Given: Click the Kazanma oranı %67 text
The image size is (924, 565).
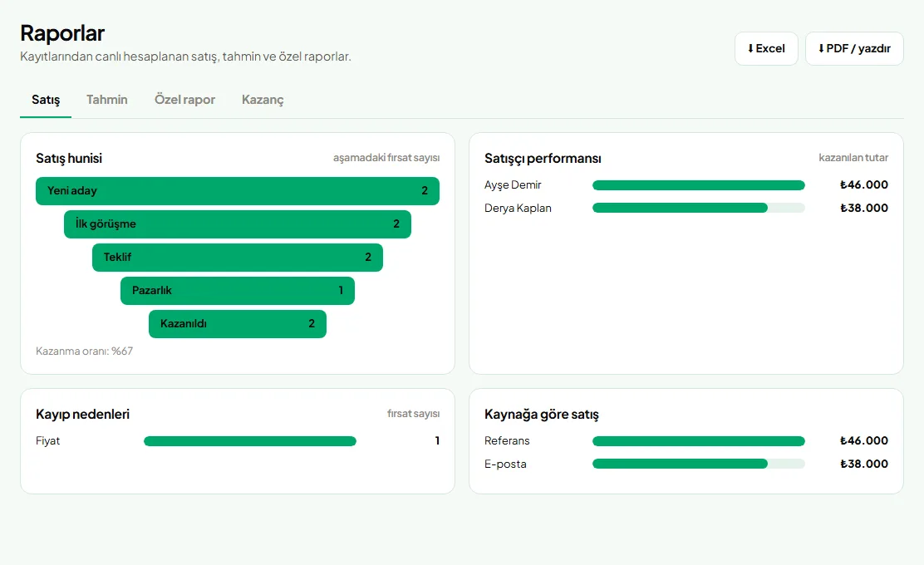Looking at the screenshot, I should [84, 351].
